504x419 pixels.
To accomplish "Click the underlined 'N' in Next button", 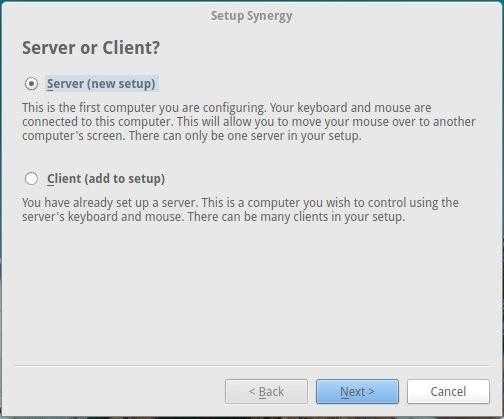I will pyautogui.click(x=344, y=392).
